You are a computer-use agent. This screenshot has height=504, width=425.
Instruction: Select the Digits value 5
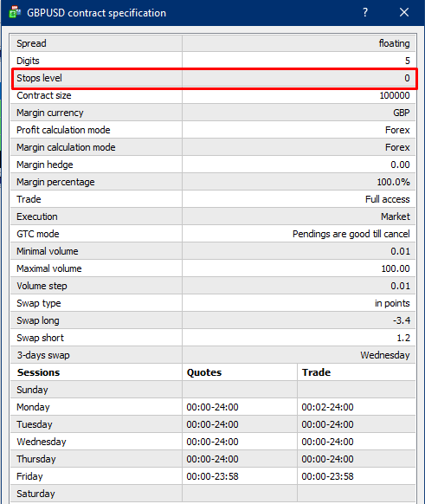[407, 61]
